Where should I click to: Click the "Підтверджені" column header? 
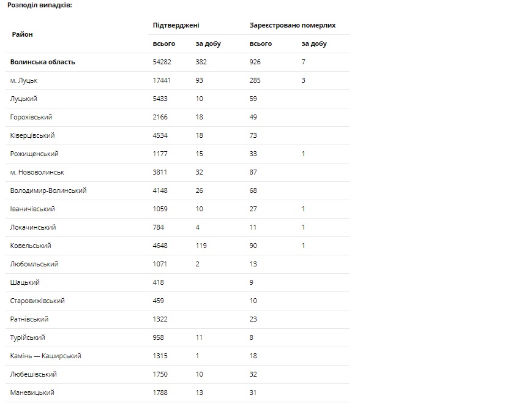pos(176,25)
